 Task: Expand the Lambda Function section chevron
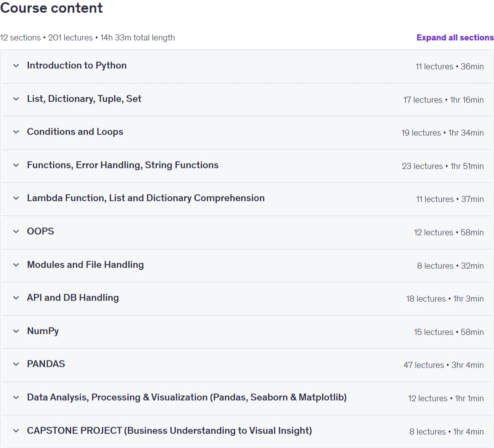[x=16, y=198]
